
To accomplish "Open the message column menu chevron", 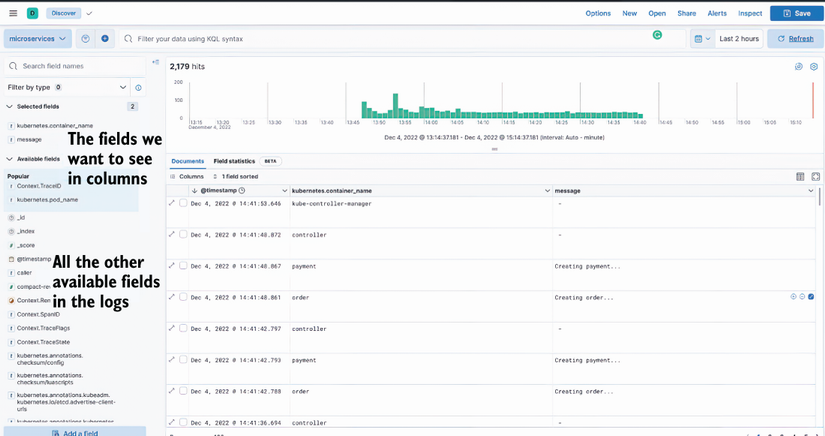I will point(810,191).
